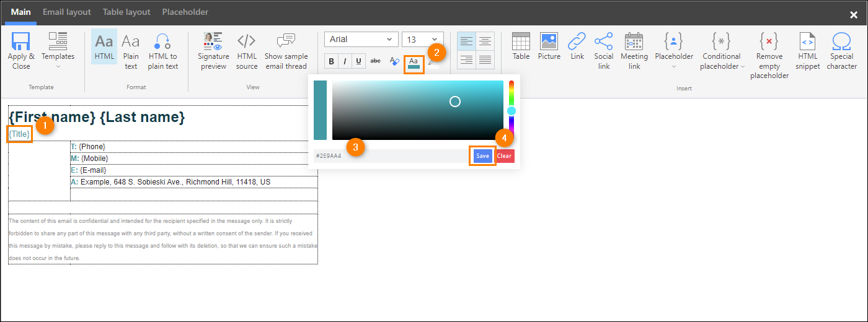Open the Templates gallery
Viewport: 868px width, 322px height.
click(x=58, y=51)
